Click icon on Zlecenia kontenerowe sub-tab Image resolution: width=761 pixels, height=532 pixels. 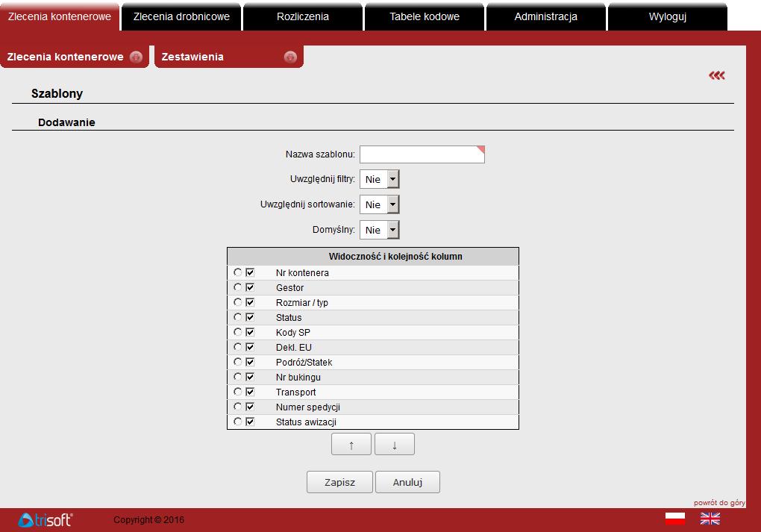tap(137, 57)
